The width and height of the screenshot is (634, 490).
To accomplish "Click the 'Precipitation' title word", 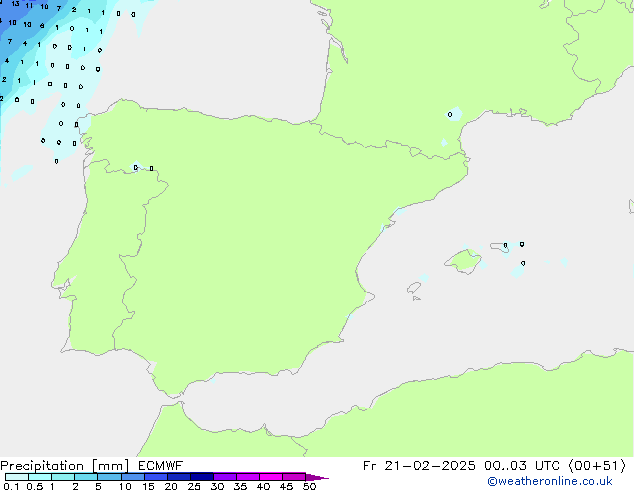I will 42,466.
